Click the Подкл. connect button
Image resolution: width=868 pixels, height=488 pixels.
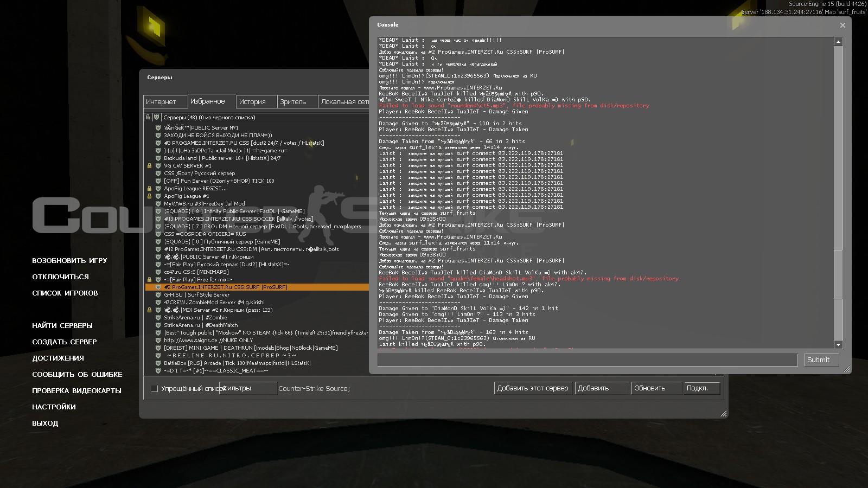coord(702,388)
